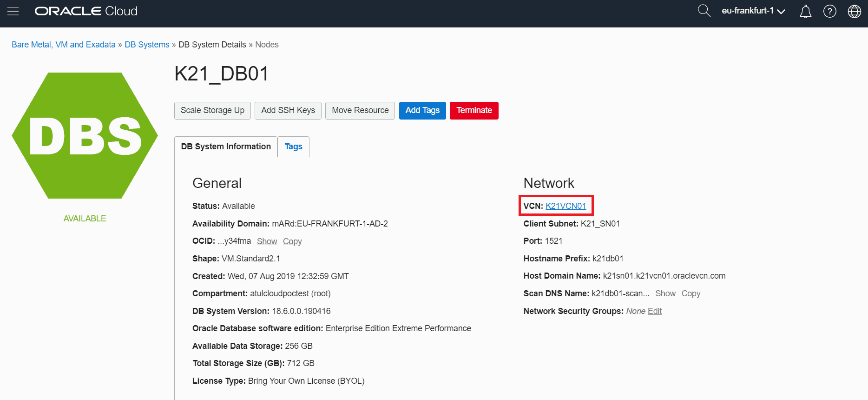Select the Availability Domain value text
The width and height of the screenshot is (868, 400).
pyautogui.click(x=330, y=224)
